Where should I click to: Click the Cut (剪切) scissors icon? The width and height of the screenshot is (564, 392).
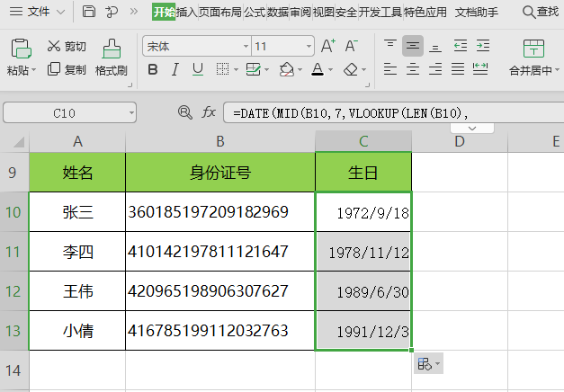pos(53,46)
